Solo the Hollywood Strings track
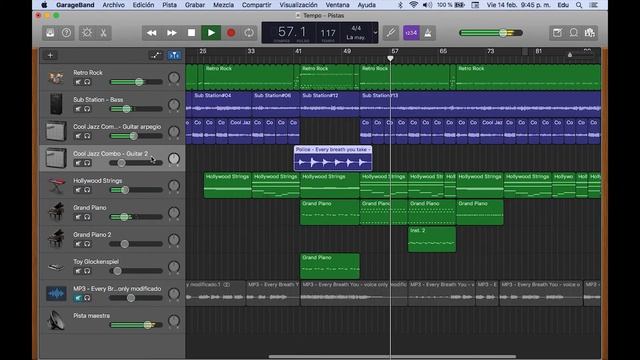The height and width of the screenshot is (360, 640). pos(87,190)
